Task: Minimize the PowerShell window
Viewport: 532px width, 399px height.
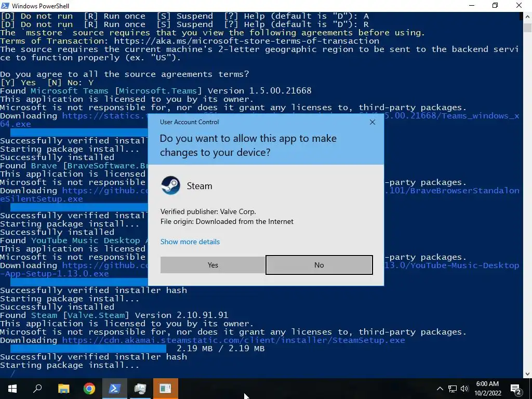Action: (x=472, y=5)
